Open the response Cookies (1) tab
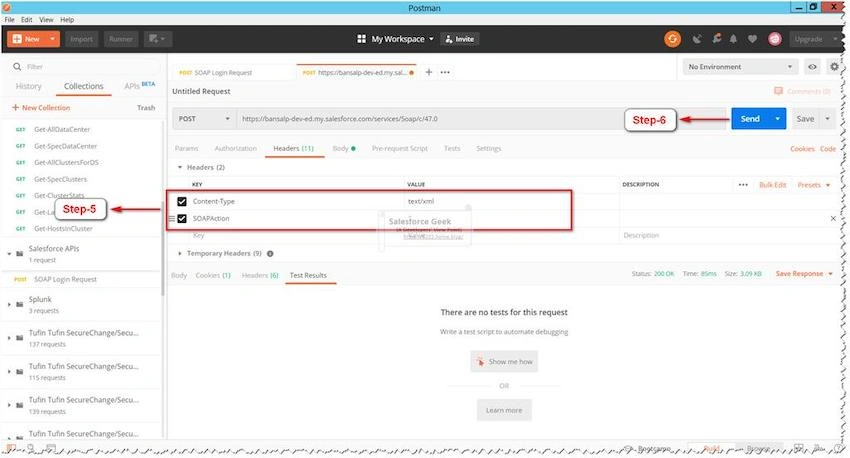The height and width of the screenshot is (458, 850). coord(213,275)
